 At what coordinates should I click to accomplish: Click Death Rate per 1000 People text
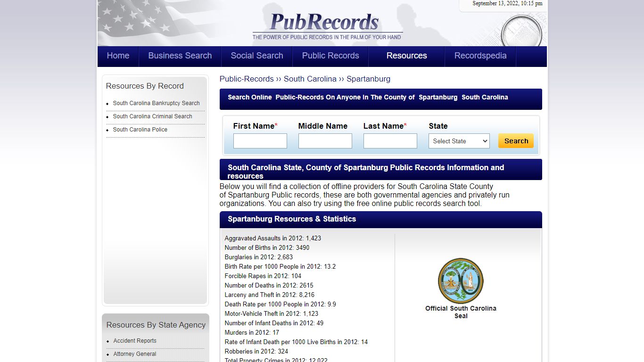click(x=281, y=304)
